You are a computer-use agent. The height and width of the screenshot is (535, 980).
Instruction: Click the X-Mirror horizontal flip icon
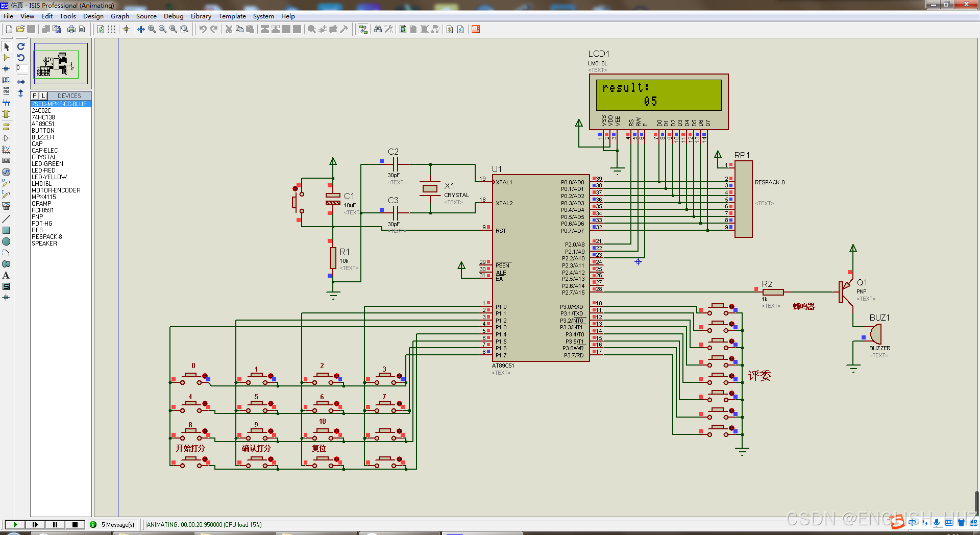pyautogui.click(x=21, y=82)
